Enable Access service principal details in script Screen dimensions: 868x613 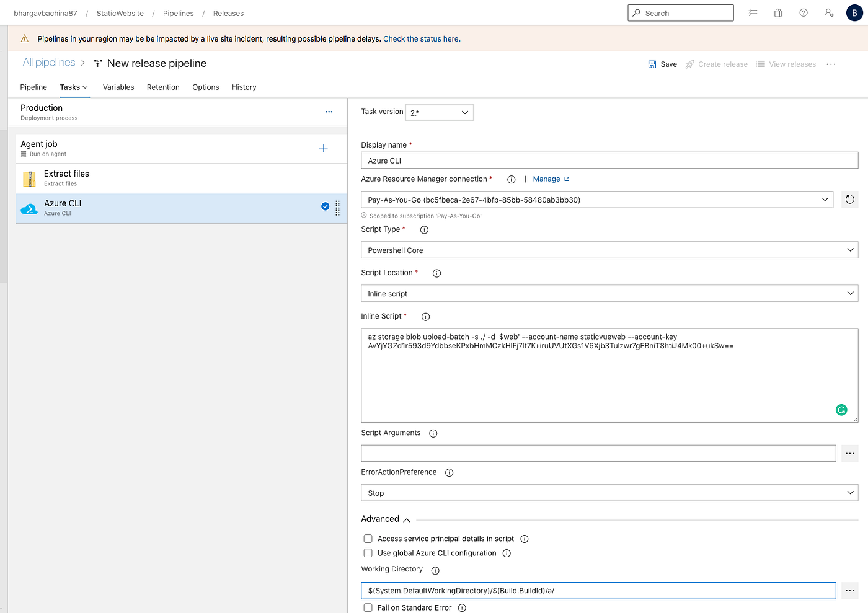368,539
